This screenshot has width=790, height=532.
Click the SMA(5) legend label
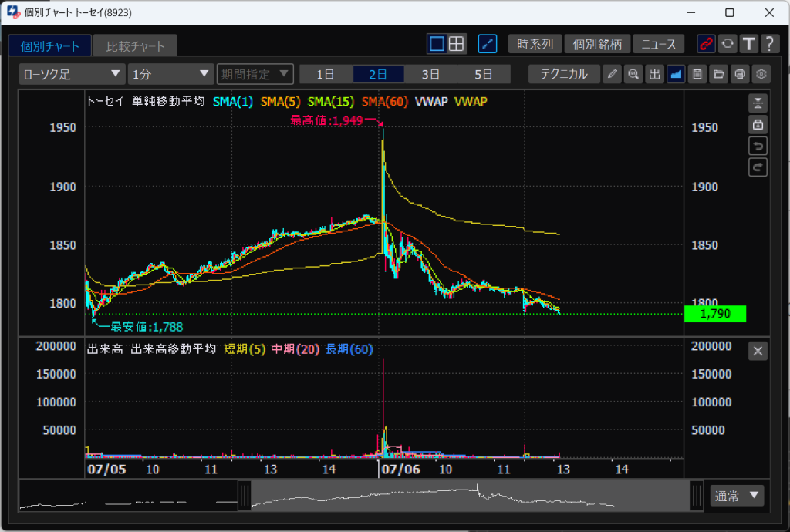280,102
